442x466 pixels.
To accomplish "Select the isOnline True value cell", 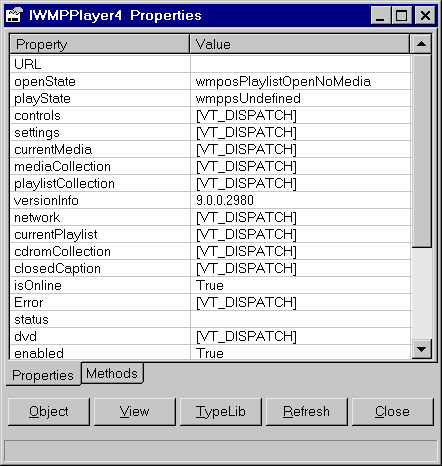I will click(301, 285).
